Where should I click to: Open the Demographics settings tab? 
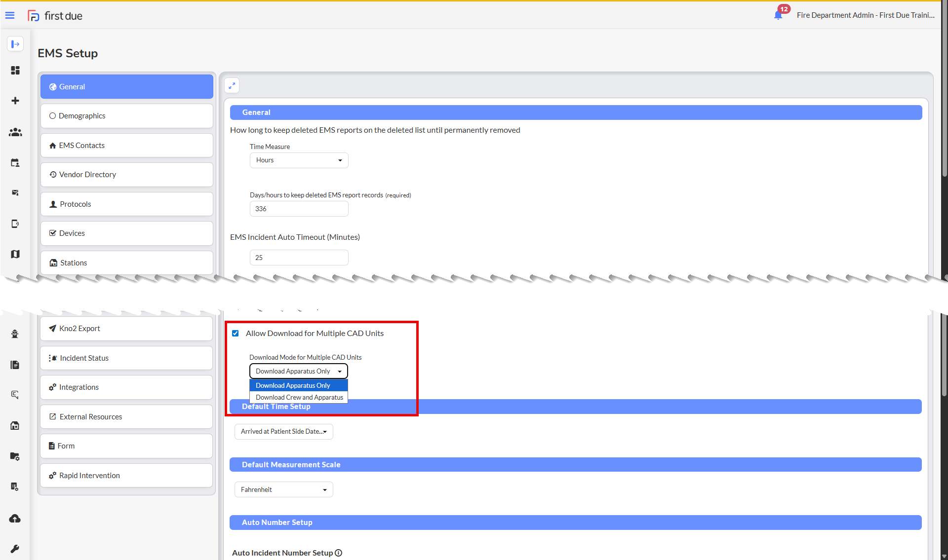click(x=127, y=116)
